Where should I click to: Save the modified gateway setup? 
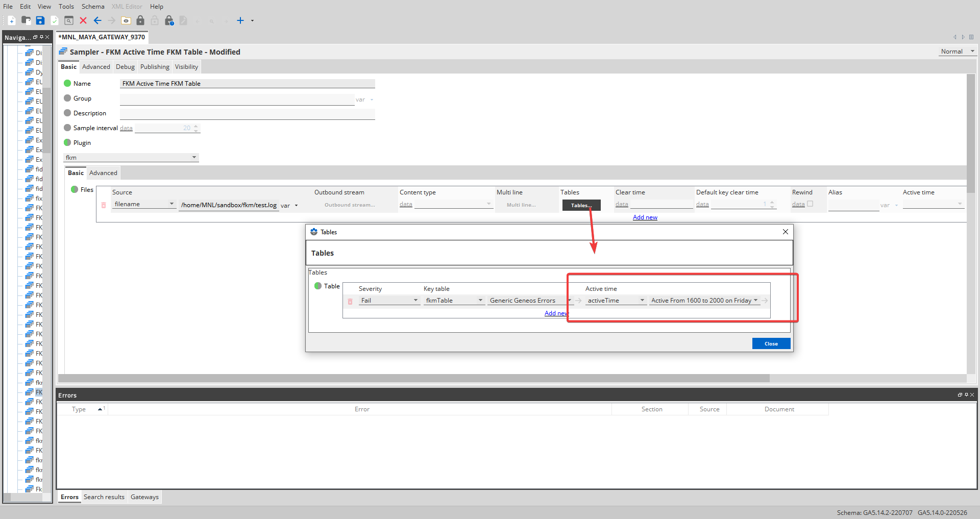coord(40,20)
